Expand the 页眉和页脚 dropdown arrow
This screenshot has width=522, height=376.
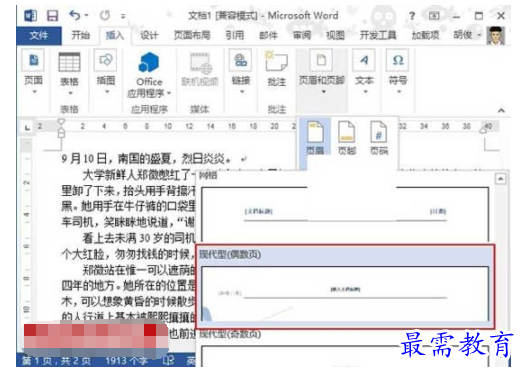323,92
